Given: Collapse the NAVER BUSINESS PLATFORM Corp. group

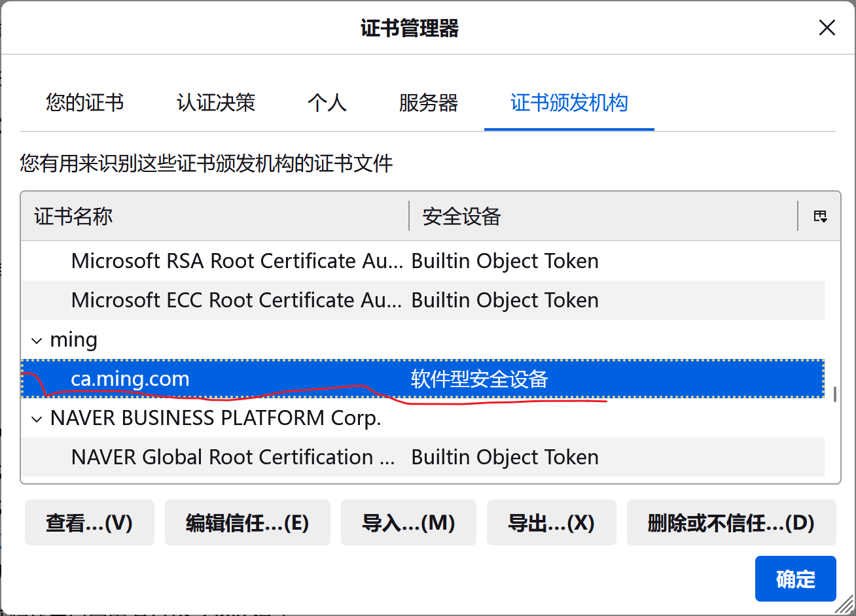Looking at the screenshot, I should (35, 419).
